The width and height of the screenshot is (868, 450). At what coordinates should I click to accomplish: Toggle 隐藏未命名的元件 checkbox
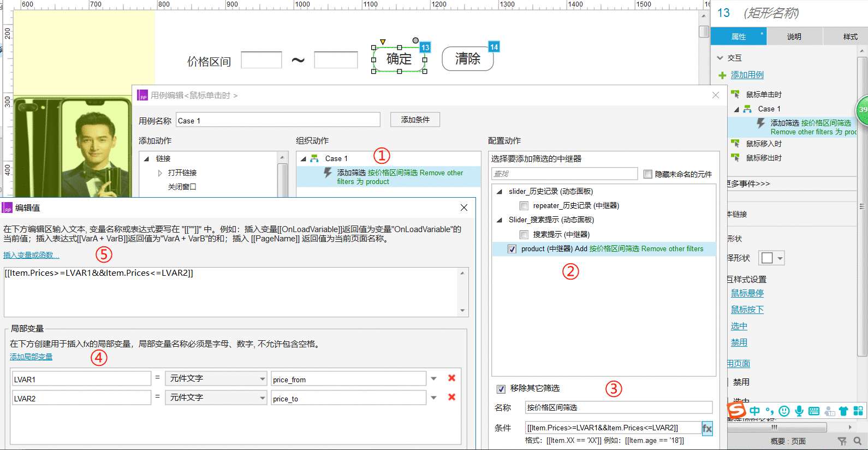647,174
